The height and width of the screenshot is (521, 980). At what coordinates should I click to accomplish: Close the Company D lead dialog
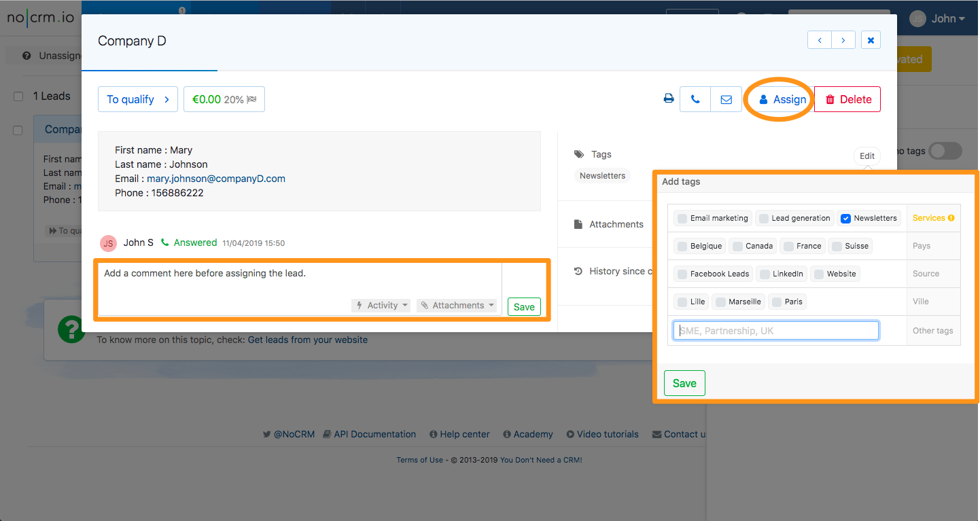pos(871,40)
